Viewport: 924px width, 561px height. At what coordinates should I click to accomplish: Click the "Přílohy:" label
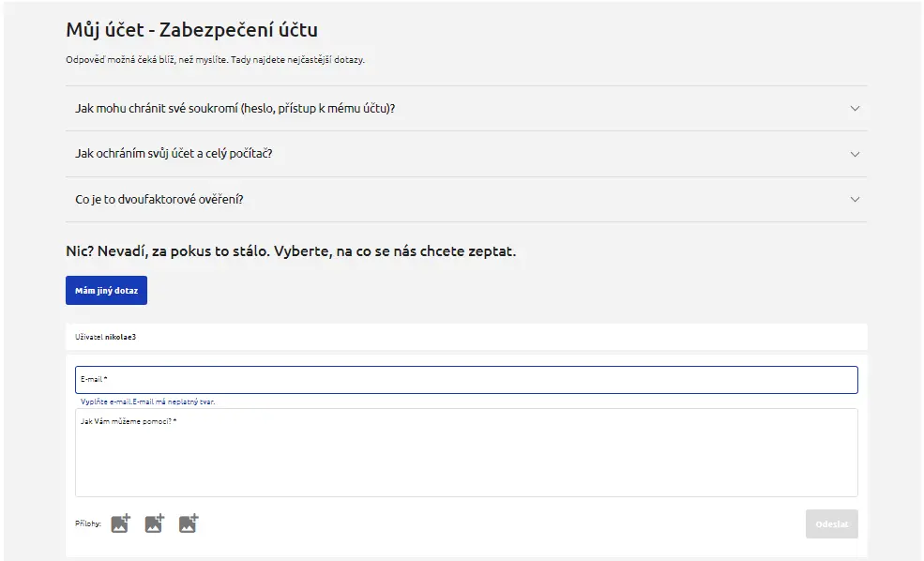[x=88, y=523]
